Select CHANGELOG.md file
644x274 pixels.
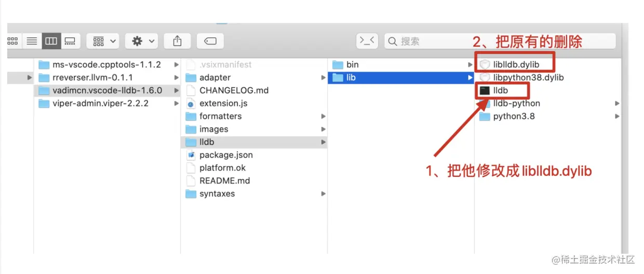tap(254, 90)
